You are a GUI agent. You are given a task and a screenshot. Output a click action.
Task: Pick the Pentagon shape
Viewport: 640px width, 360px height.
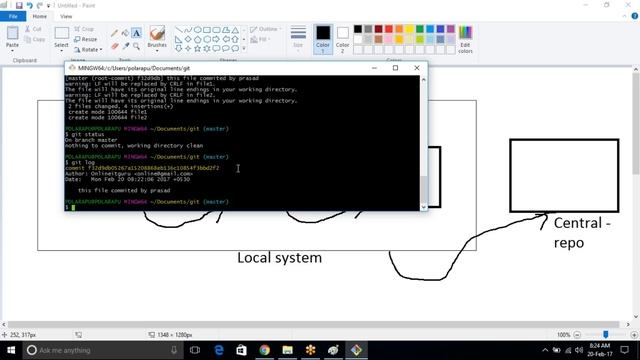point(198,40)
